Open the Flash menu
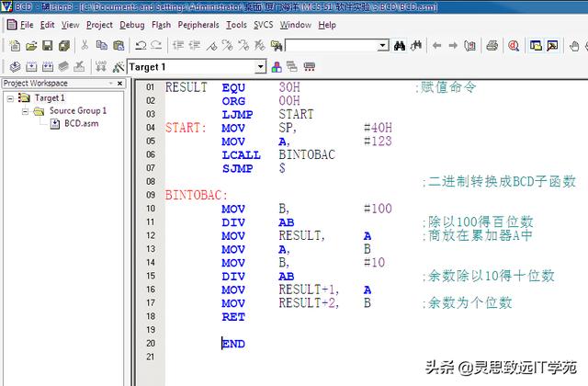The image size is (588, 386). point(162,25)
